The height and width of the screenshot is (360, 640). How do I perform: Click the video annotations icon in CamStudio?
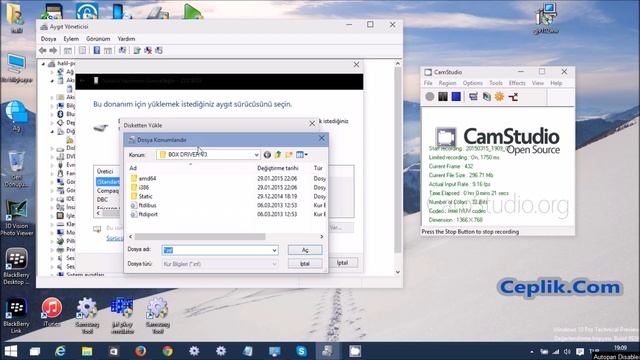click(x=487, y=97)
